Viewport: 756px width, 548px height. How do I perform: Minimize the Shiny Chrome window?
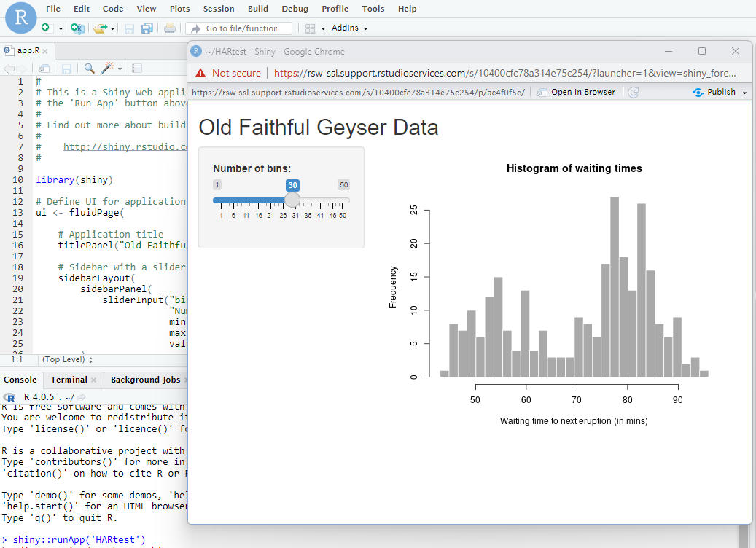[669, 51]
